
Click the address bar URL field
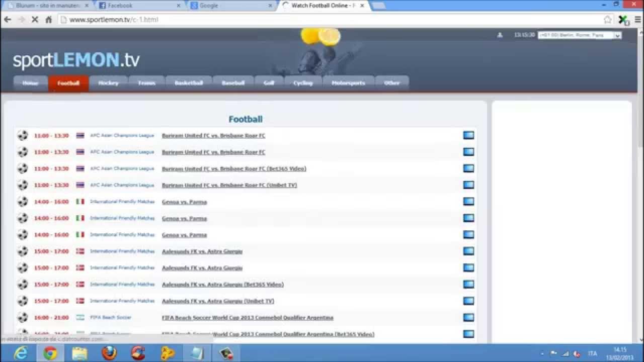point(330,20)
